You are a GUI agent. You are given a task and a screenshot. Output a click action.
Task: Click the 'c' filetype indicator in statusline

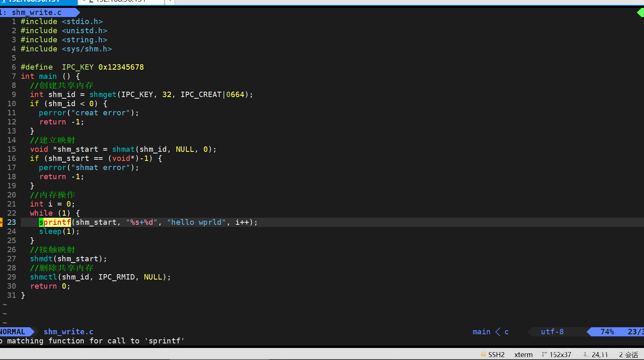pos(507,332)
